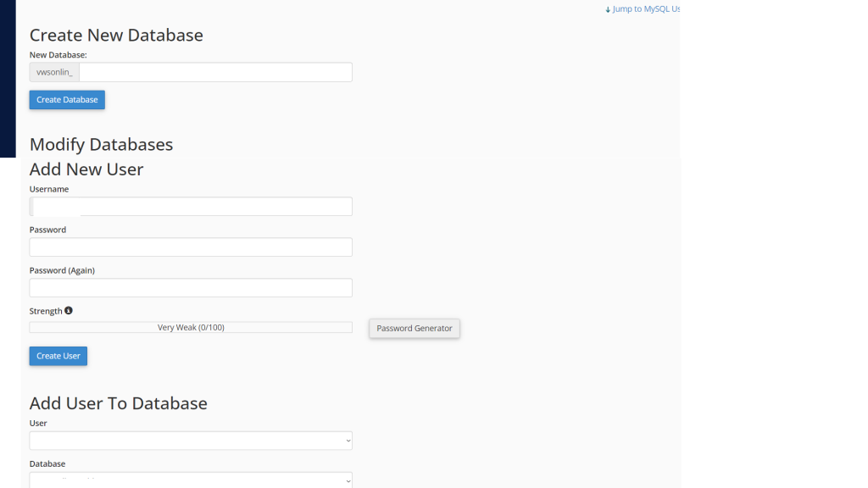Click the Add User To Database heading

[x=119, y=403]
